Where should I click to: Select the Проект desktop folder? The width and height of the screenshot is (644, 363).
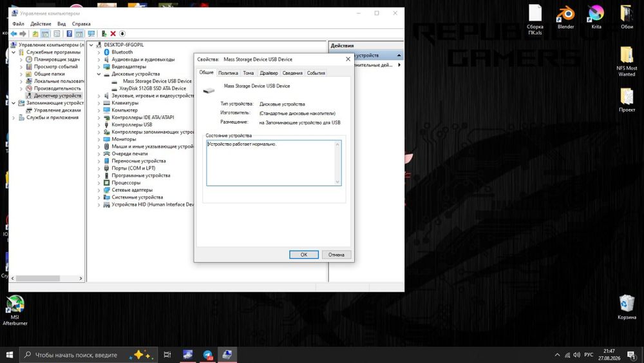coord(627,101)
